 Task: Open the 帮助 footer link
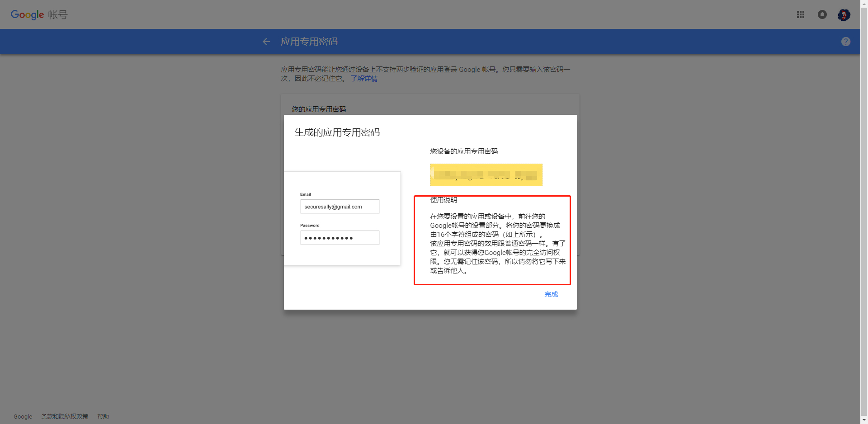[x=103, y=416]
